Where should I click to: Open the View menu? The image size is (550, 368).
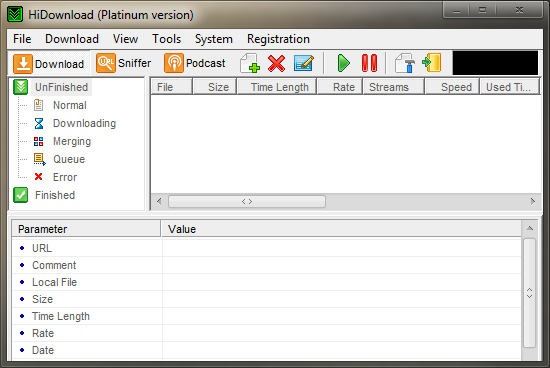click(125, 39)
